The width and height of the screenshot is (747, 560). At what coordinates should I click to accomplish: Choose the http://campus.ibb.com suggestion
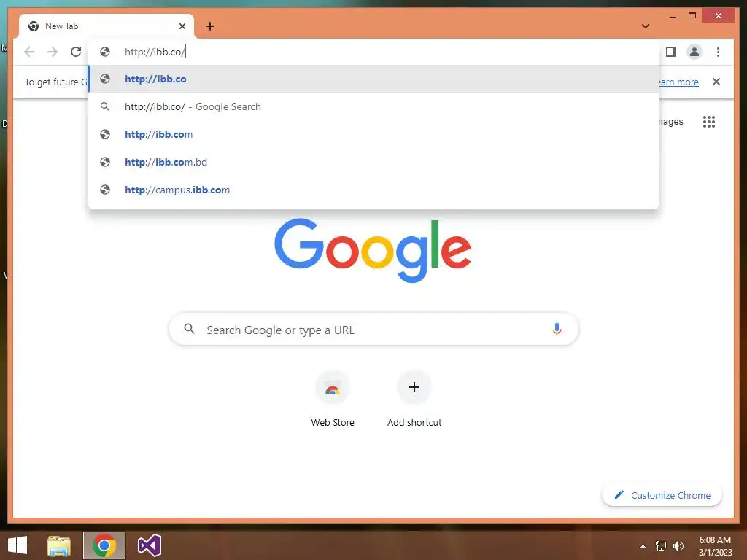point(374,190)
